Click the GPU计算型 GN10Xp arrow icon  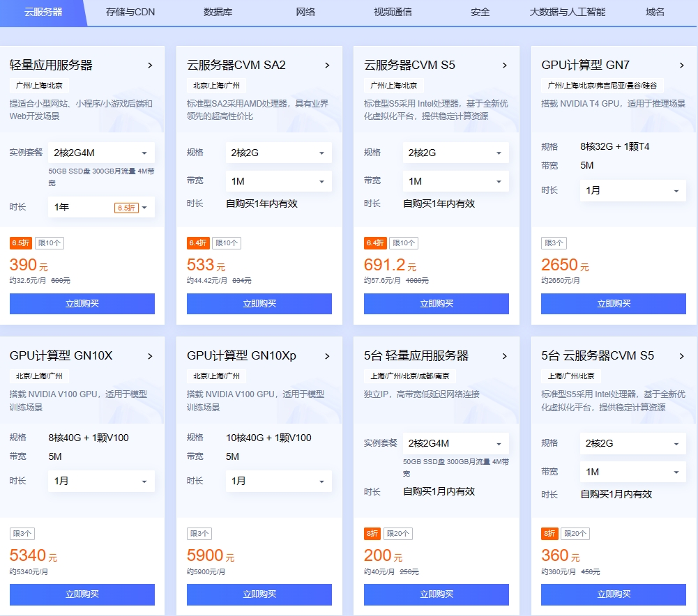click(x=327, y=355)
